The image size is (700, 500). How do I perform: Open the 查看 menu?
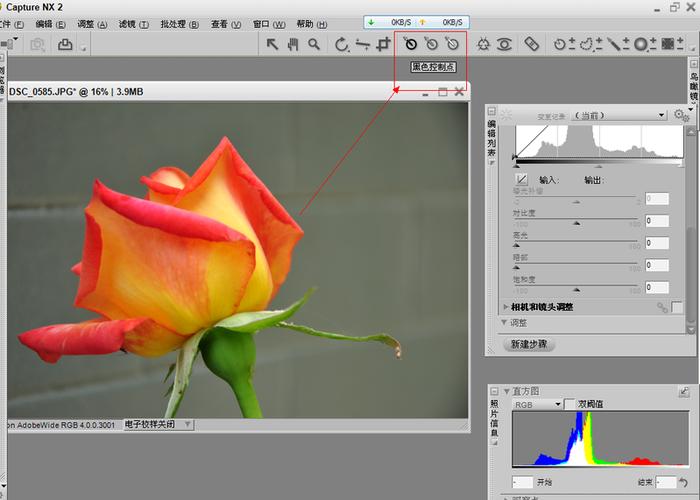226,24
